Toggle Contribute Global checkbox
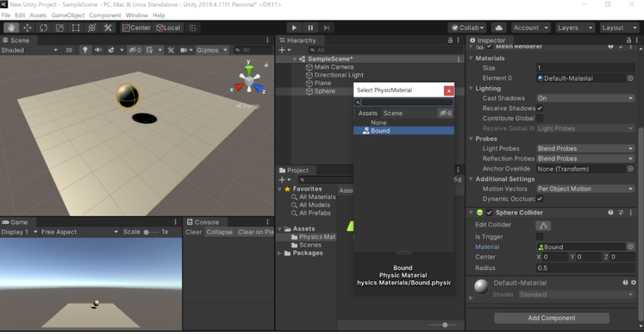644x334 pixels. [x=540, y=118]
